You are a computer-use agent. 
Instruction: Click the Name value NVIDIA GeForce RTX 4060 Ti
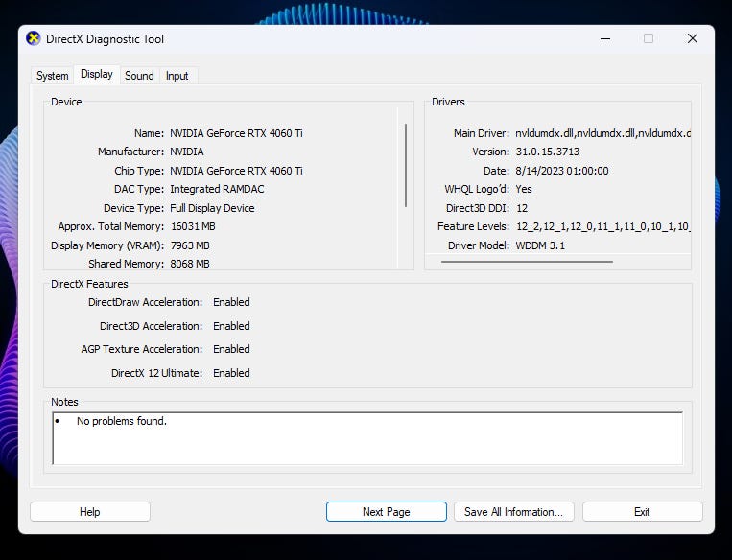(236, 133)
